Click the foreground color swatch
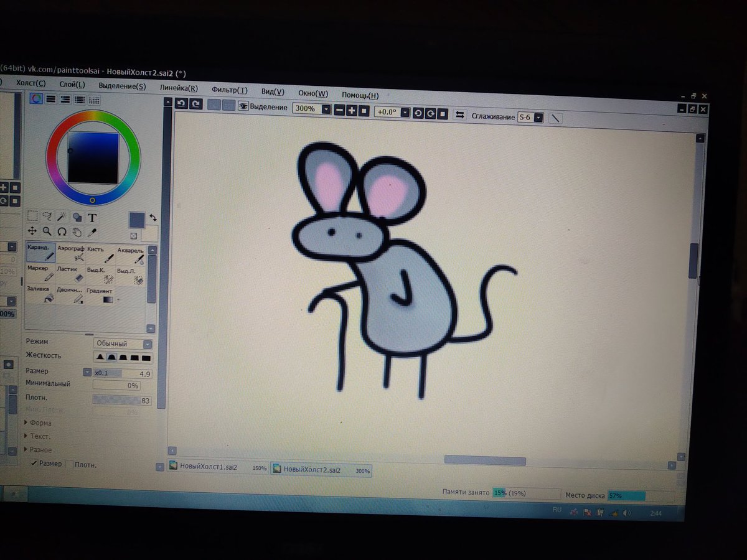The height and width of the screenshot is (560, 747). [137, 220]
